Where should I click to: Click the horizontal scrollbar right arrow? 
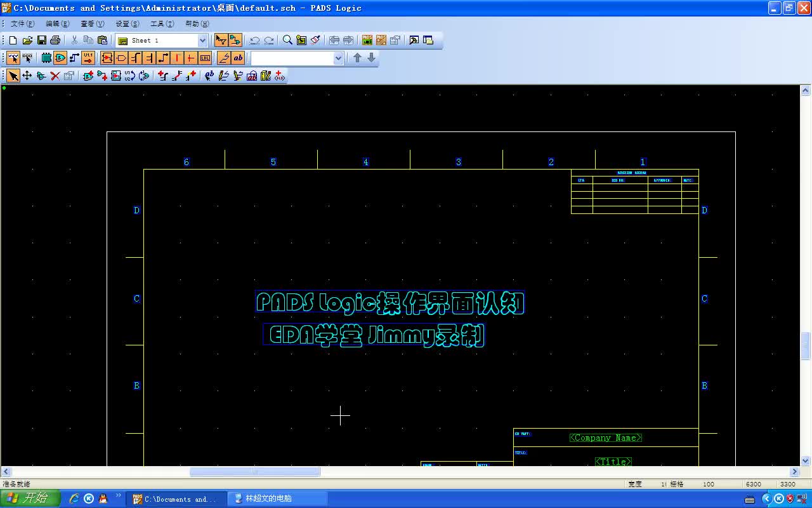click(x=794, y=472)
